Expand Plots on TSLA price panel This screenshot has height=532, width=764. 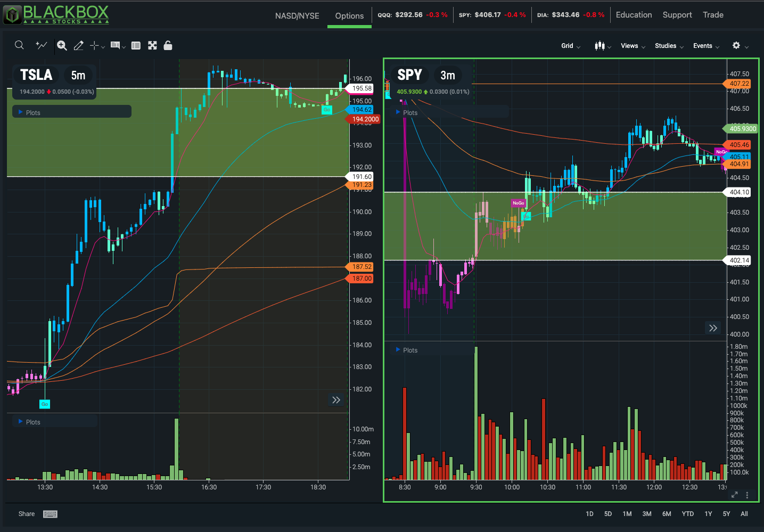[x=72, y=112]
